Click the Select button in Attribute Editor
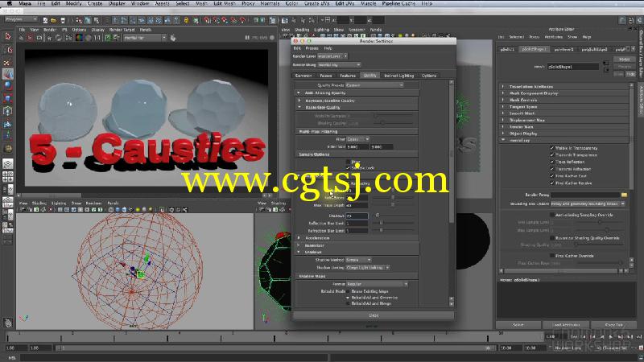 click(x=518, y=325)
